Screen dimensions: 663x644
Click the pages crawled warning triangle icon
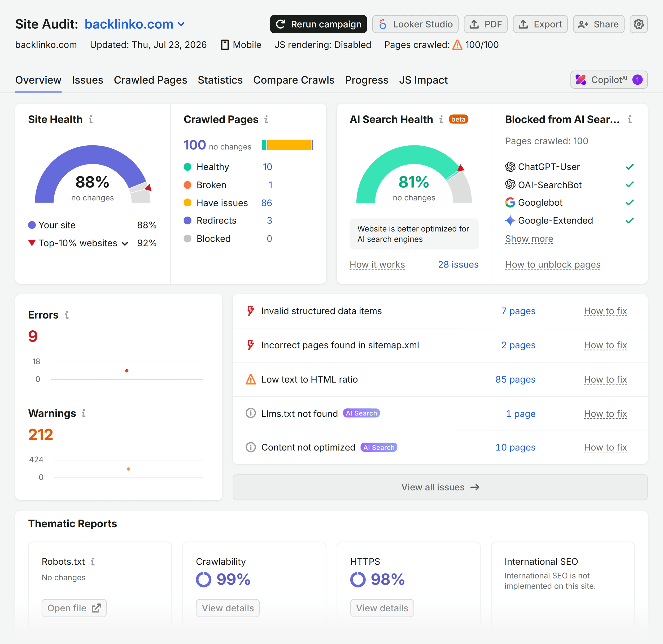pos(457,45)
